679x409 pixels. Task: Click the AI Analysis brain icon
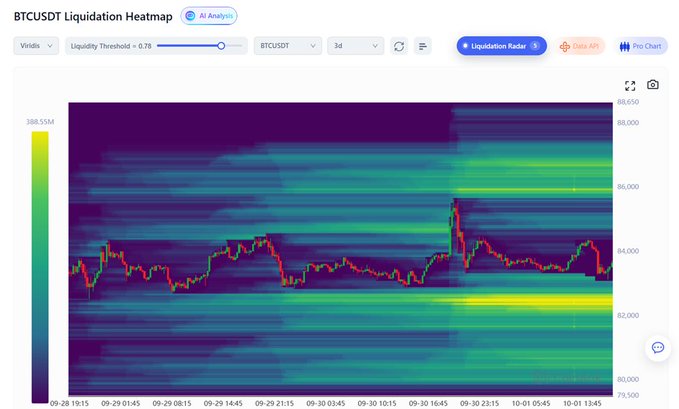click(190, 16)
